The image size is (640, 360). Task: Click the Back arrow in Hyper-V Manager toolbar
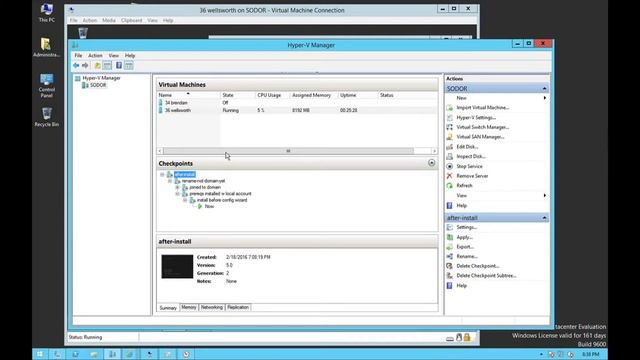tap(76, 65)
